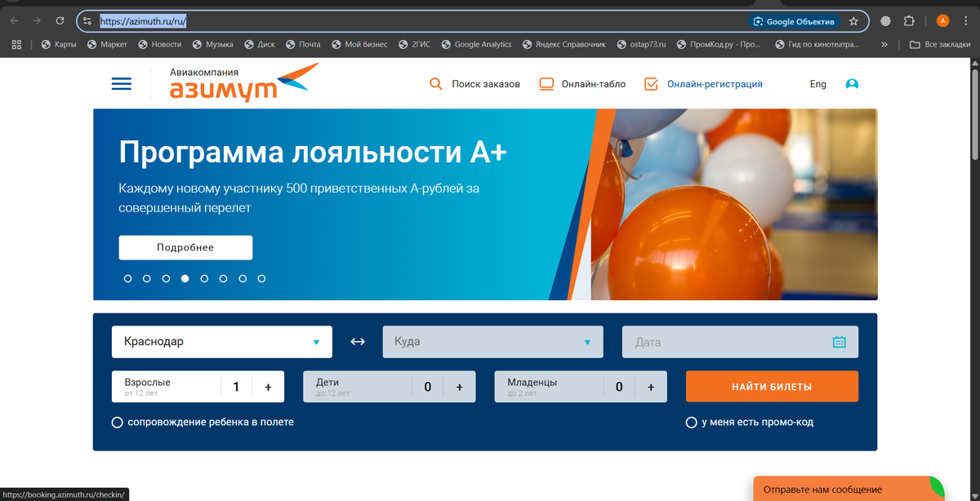
Task: Click the online board laptop icon
Action: click(x=546, y=84)
